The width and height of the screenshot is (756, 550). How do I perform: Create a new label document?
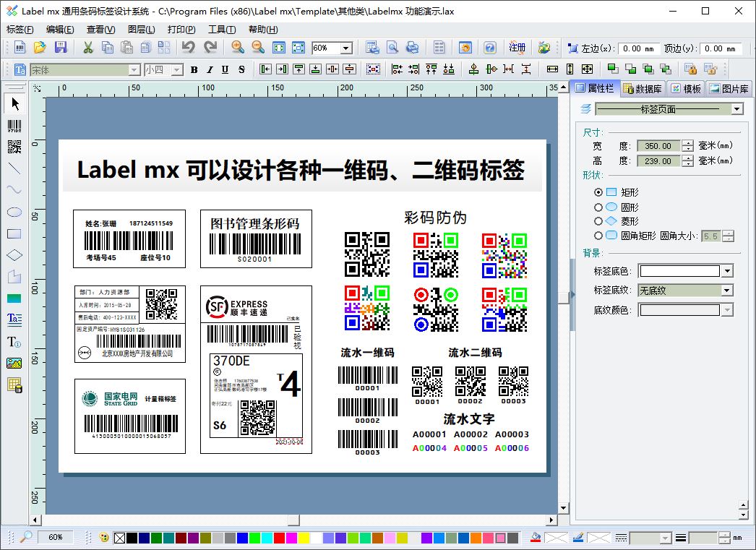(x=20, y=47)
